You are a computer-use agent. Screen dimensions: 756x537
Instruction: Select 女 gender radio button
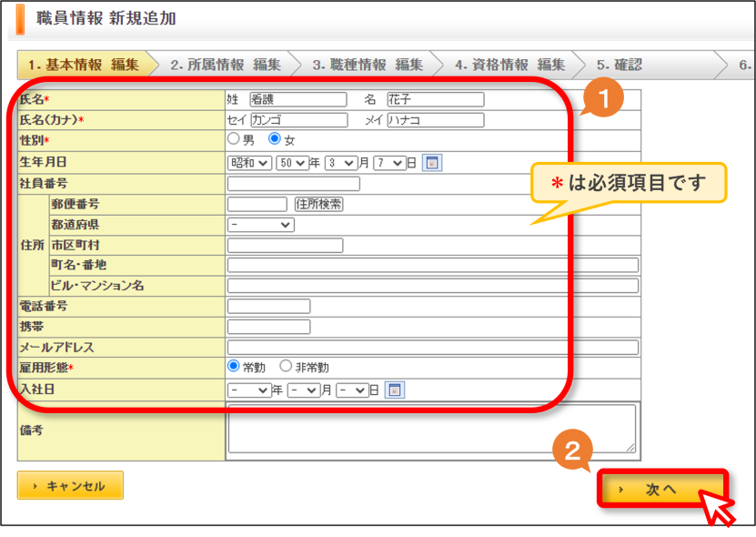275,139
